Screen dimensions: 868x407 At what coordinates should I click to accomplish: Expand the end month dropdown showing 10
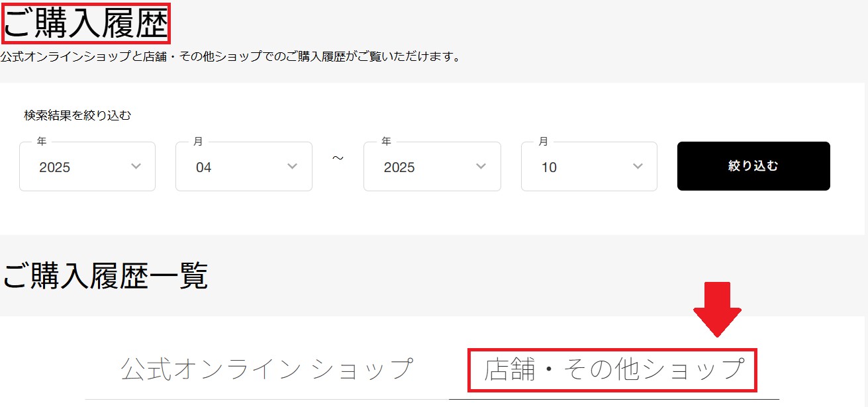(589, 167)
